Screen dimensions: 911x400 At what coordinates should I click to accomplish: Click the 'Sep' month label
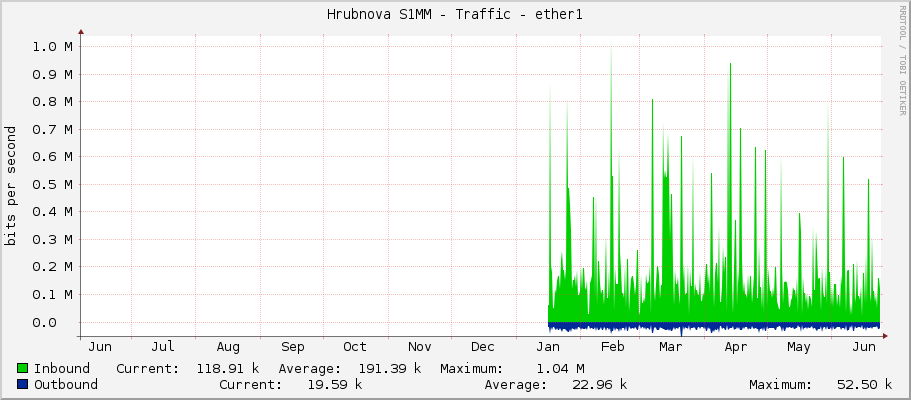(x=292, y=347)
